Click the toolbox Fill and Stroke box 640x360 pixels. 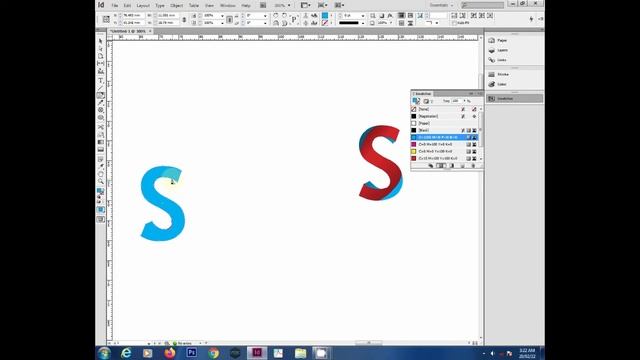coord(100,191)
